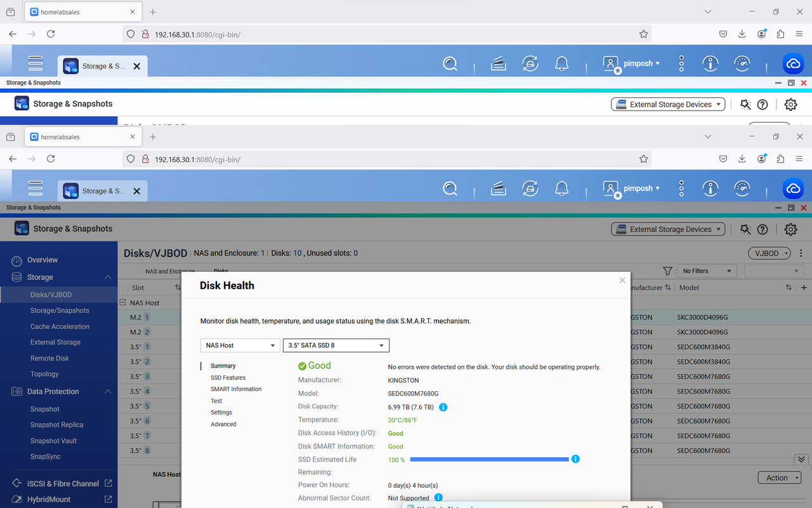Click the disk filter funnel icon
Image resolution: width=812 pixels, height=508 pixels.
click(667, 271)
